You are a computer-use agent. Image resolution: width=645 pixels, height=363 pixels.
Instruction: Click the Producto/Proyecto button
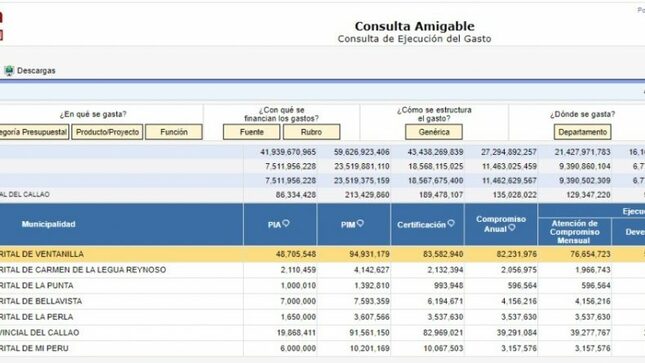click(107, 132)
